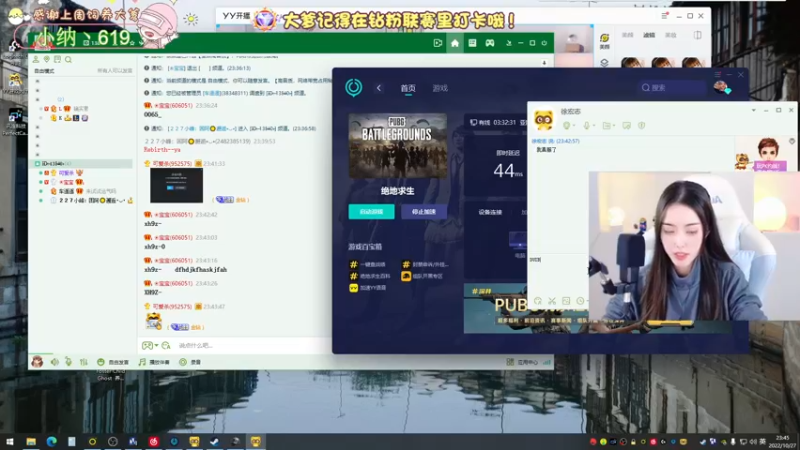Click the teal launch game button

[371, 211]
